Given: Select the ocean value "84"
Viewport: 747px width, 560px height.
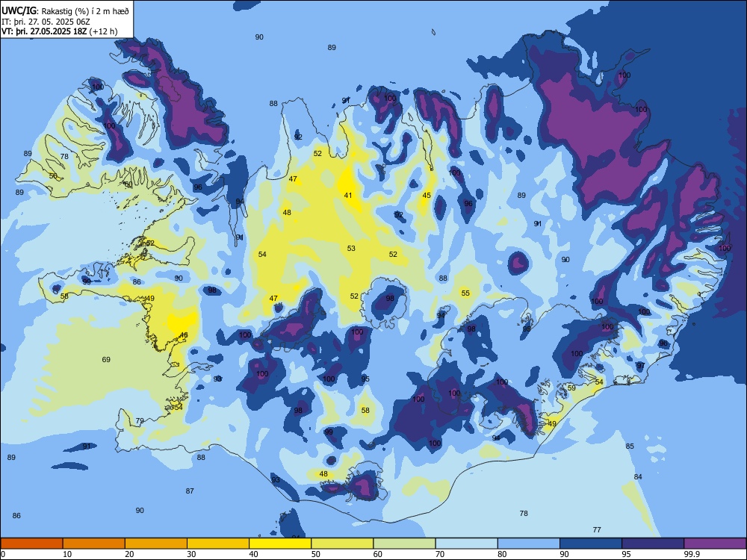Looking at the screenshot, I should (x=638, y=476).
